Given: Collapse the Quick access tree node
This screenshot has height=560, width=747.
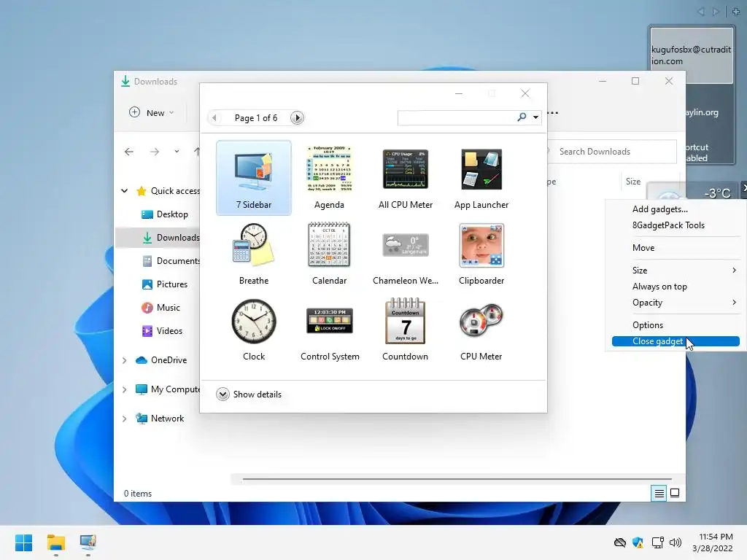Looking at the screenshot, I should [x=124, y=191].
